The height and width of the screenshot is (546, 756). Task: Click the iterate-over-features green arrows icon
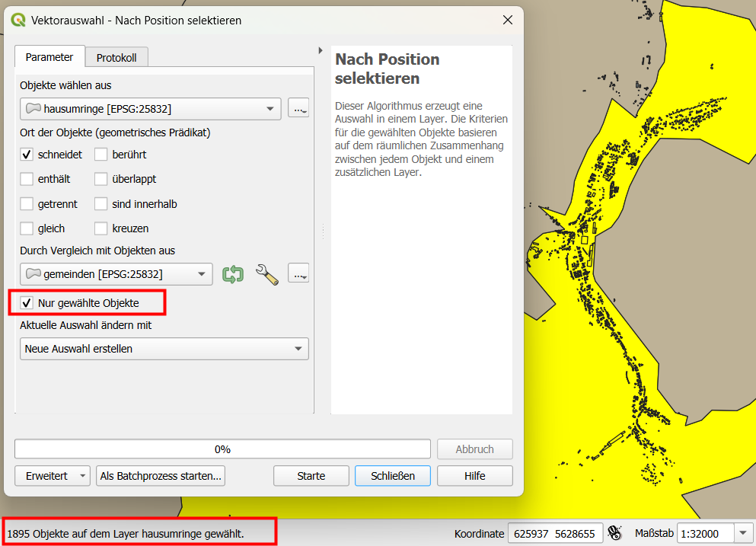coord(233,274)
